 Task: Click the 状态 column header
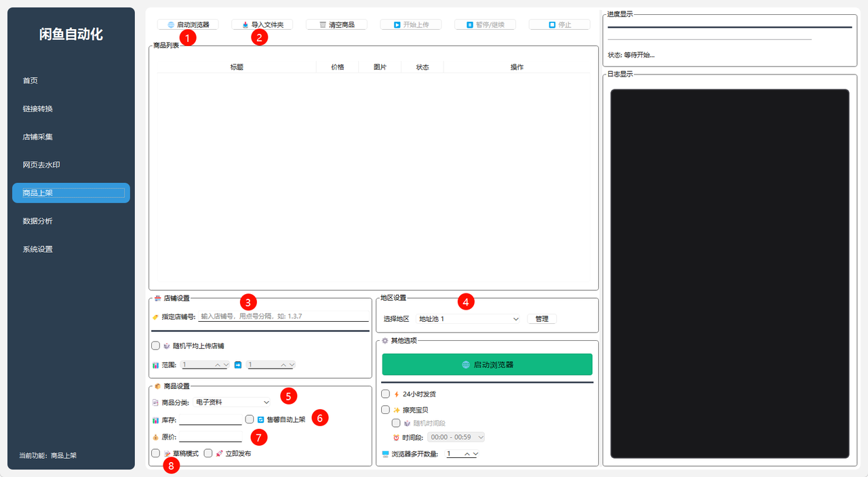(x=422, y=67)
